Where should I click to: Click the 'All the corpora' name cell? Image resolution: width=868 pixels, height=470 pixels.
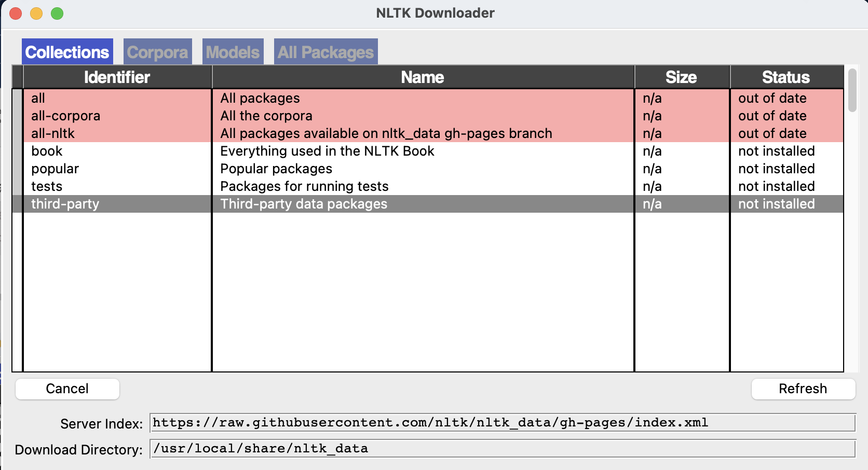click(423, 116)
